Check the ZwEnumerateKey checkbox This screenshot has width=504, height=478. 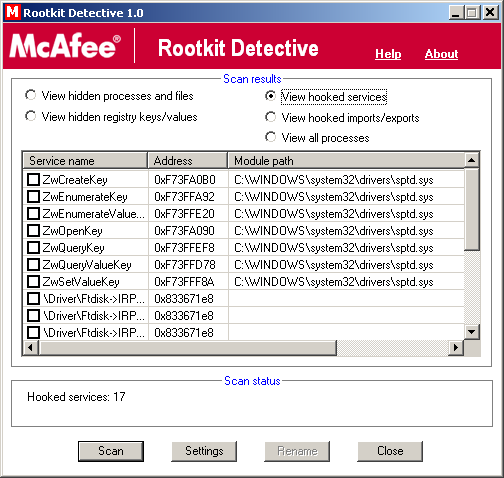33,197
